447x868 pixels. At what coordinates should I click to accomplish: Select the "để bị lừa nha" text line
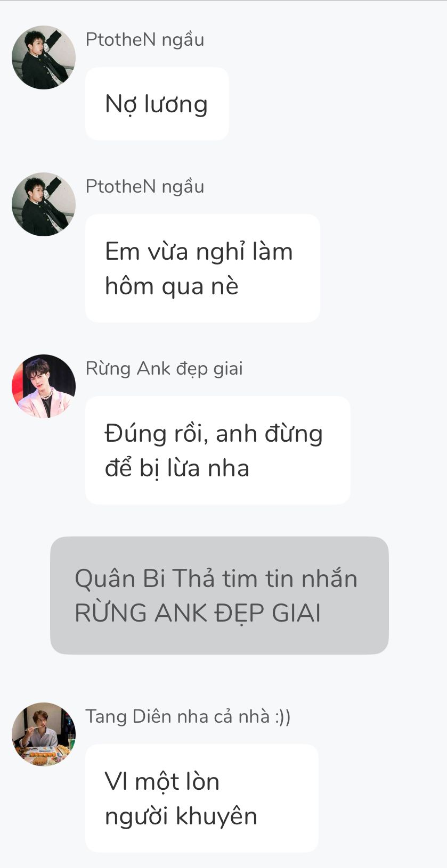(x=177, y=468)
